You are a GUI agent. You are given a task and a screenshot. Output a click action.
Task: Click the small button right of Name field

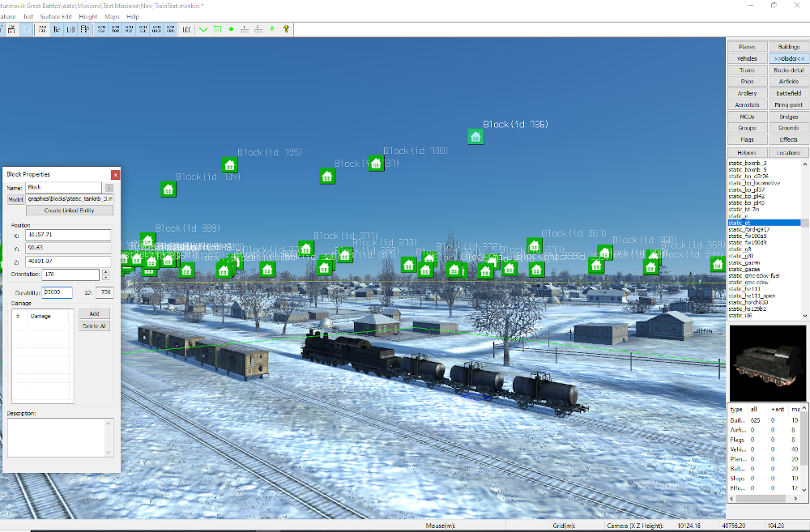[x=109, y=188]
